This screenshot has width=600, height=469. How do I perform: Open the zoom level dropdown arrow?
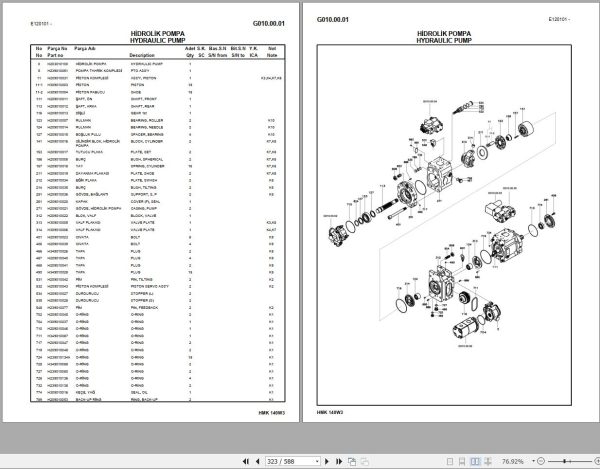[533, 461]
